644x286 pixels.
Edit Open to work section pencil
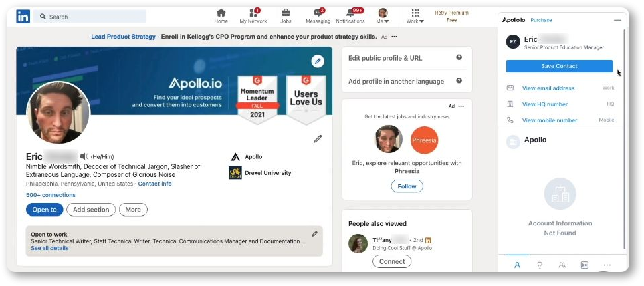[314, 234]
